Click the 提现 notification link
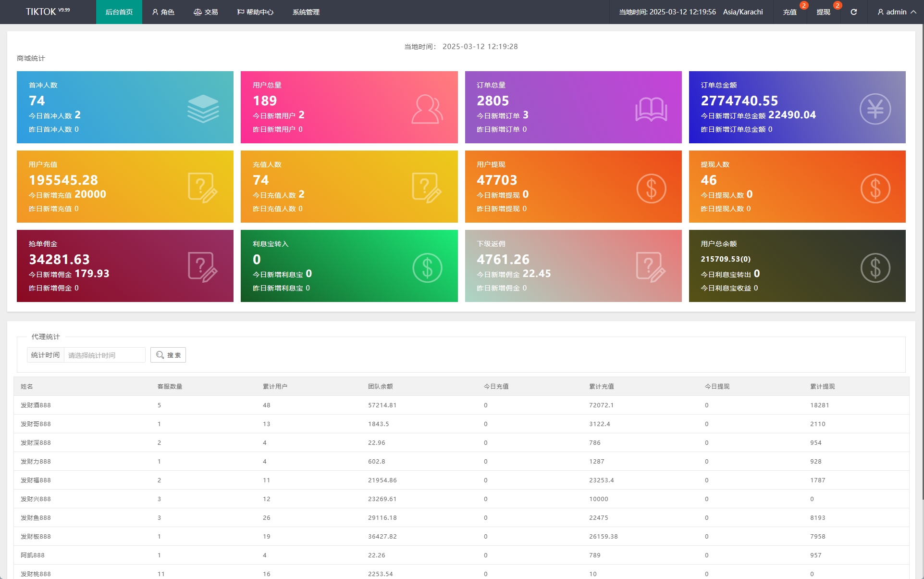The width and height of the screenshot is (924, 579). [823, 12]
